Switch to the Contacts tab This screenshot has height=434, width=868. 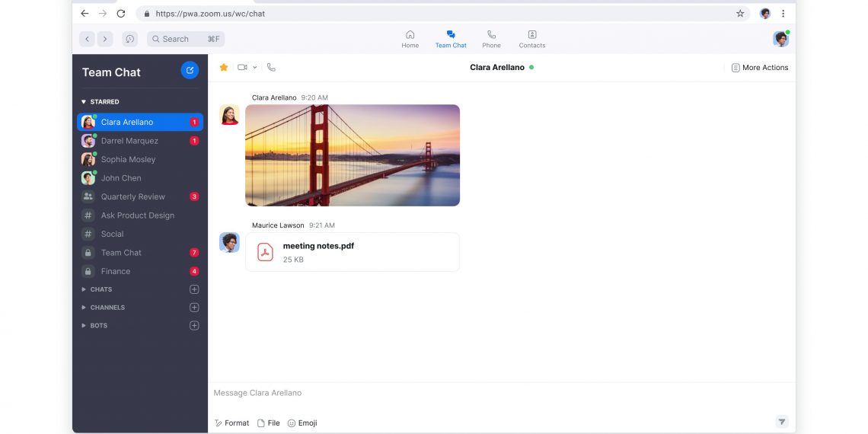[532, 39]
